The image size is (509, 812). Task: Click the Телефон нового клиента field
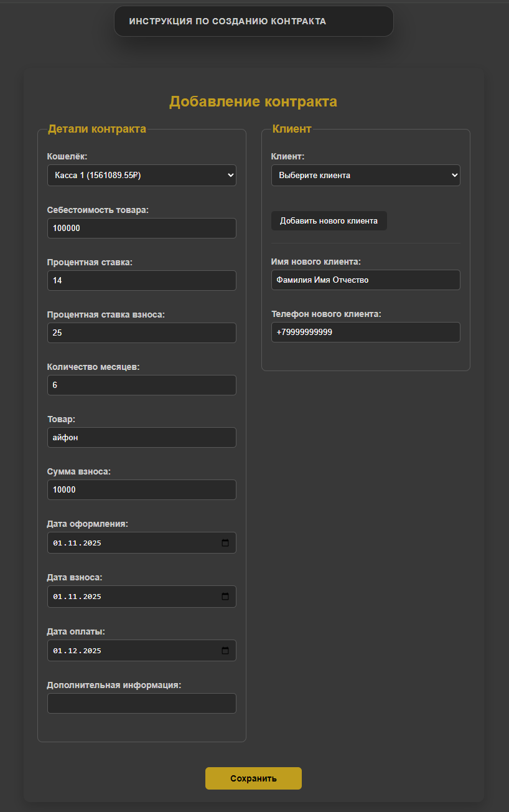pos(365,333)
